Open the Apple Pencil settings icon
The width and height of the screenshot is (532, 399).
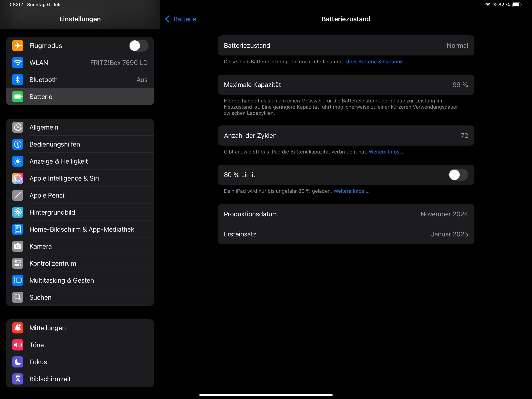(x=18, y=195)
